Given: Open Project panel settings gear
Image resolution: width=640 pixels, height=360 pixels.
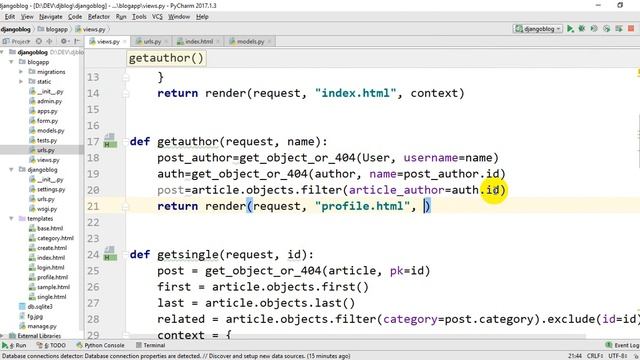Looking at the screenshot, I should click(x=64, y=41).
